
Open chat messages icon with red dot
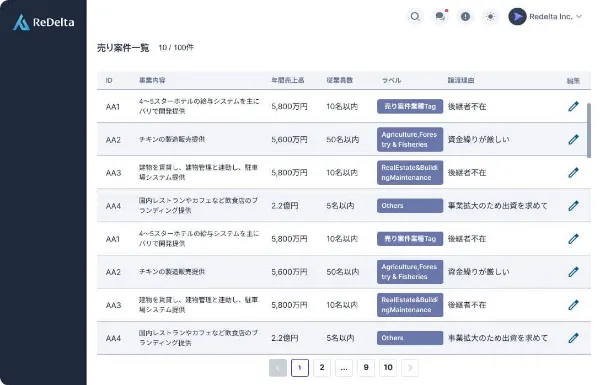click(440, 17)
